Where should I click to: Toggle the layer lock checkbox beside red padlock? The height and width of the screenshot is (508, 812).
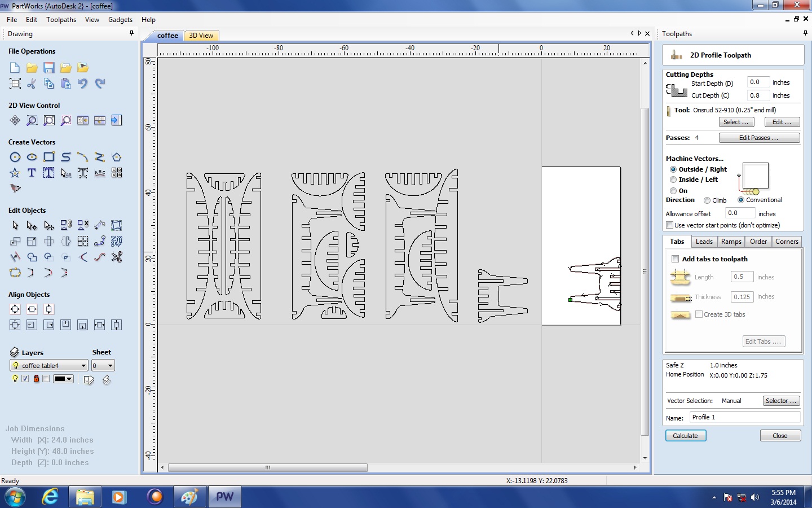tap(46, 379)
